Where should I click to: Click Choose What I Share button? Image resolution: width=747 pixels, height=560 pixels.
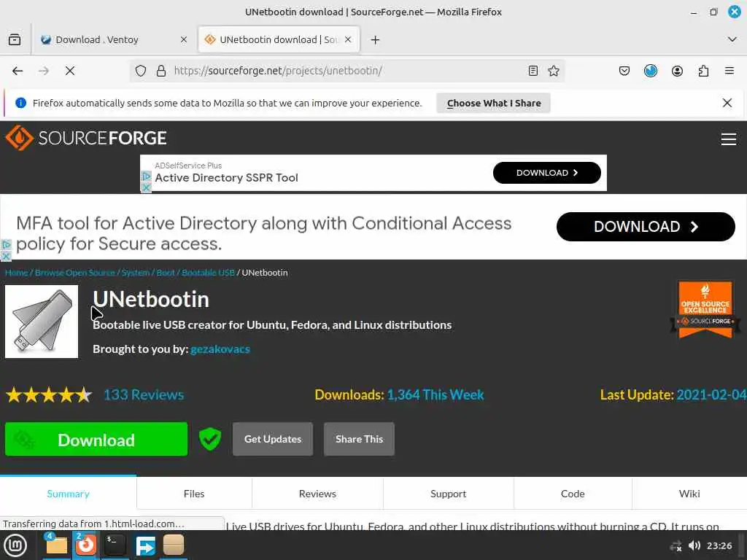coord(494,103)
